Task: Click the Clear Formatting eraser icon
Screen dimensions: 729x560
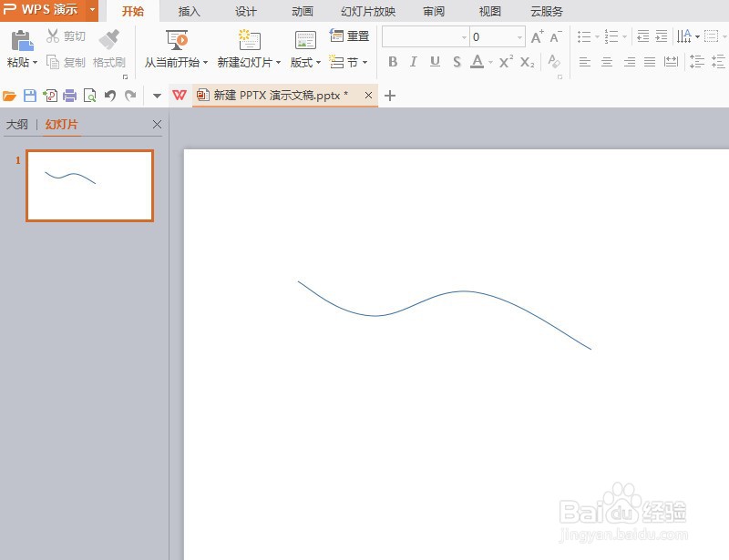Action: [554, 61]
